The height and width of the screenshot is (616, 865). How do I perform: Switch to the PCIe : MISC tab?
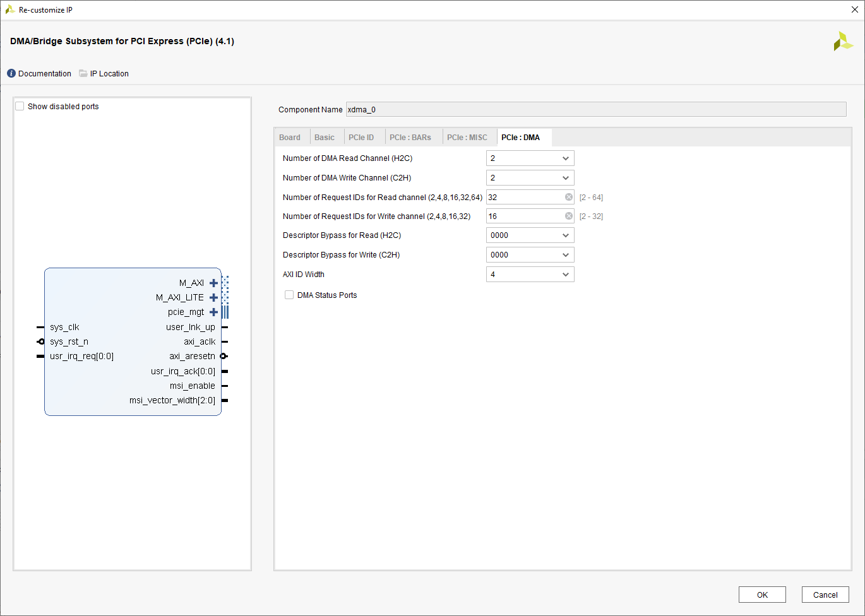tap(467, 138)
